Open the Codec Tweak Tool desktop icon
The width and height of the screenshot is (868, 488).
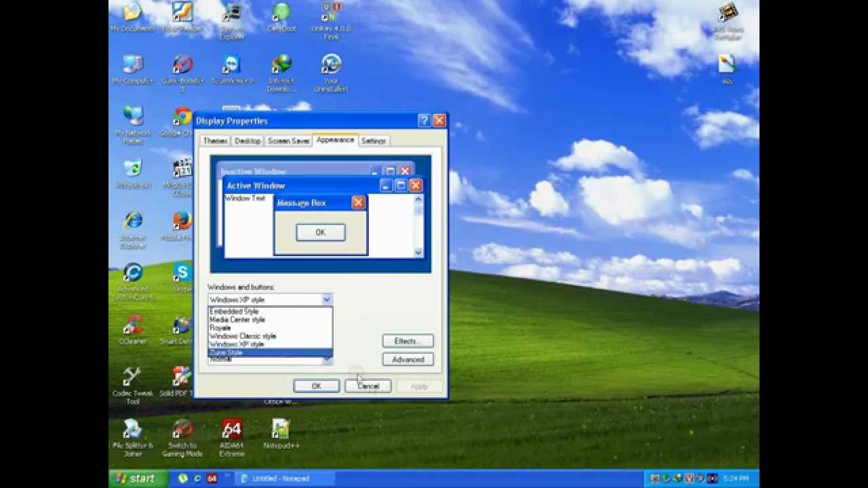(133, 386)
